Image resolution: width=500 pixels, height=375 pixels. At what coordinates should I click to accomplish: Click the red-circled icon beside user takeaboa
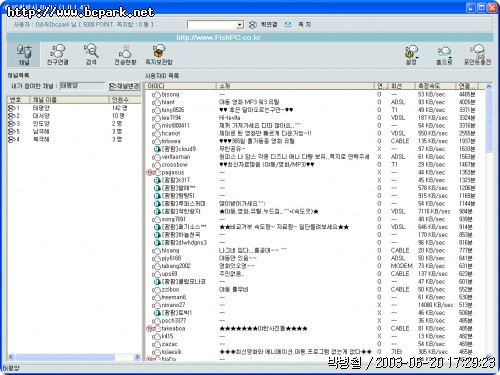tap(150, 329)
